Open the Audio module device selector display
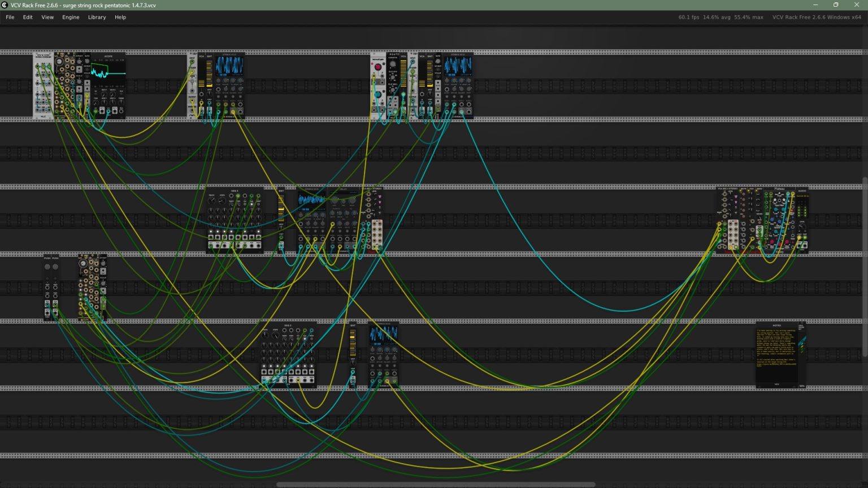Viewport: 868px width, 488px height. click(x=802, y=196)
